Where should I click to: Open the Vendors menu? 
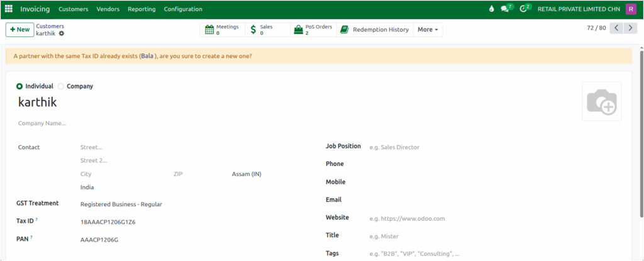pyautogui.click(x=108, y=9)
